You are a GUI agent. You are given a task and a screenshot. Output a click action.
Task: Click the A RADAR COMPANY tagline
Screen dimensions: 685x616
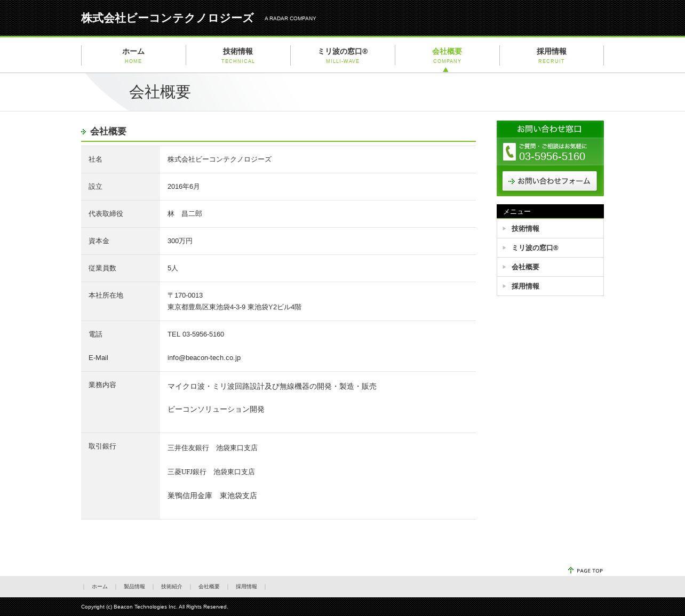[290, 19]
